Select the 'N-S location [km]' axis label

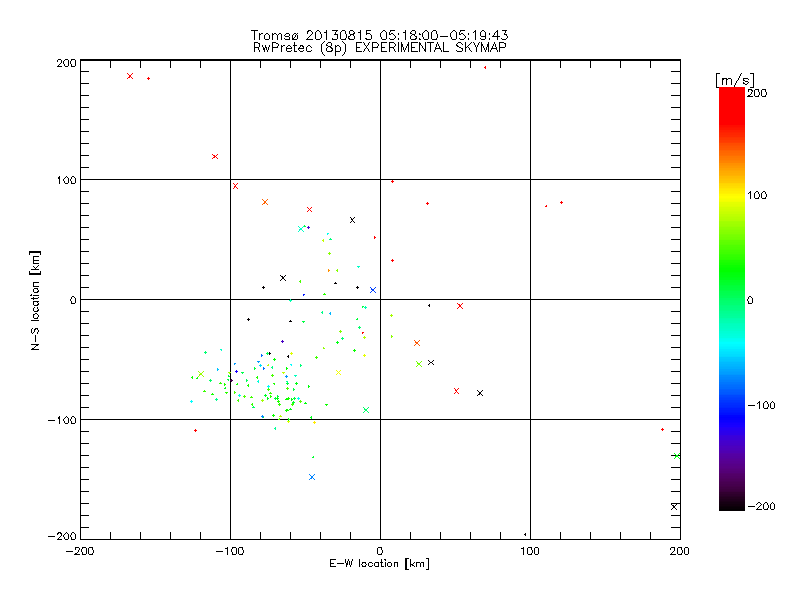click(x=35, y=301)
